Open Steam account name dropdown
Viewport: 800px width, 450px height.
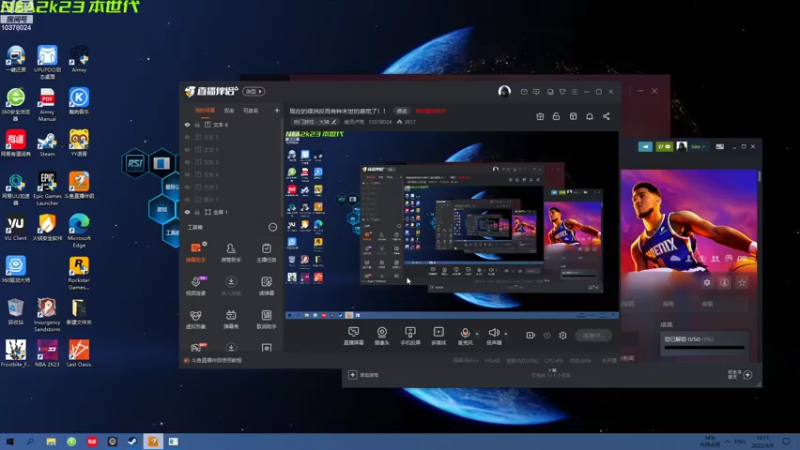click(697, 146)
